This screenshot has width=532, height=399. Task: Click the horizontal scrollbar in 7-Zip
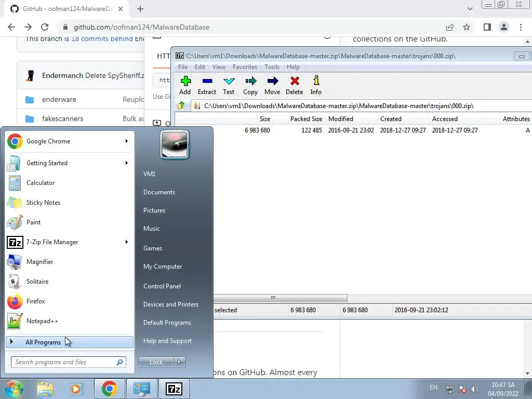(x=280, y=298)
